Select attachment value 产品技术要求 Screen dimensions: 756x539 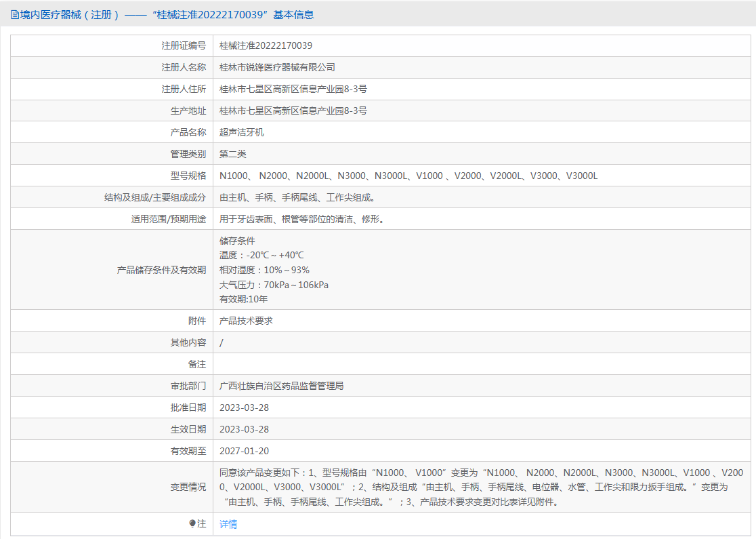(246, 321)
